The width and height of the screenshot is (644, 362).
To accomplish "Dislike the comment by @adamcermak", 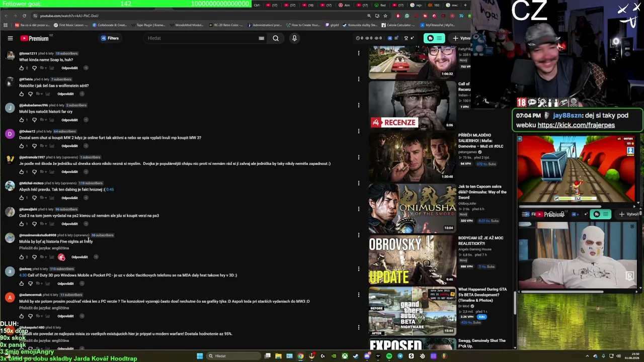I will click(x=30, y=316).
